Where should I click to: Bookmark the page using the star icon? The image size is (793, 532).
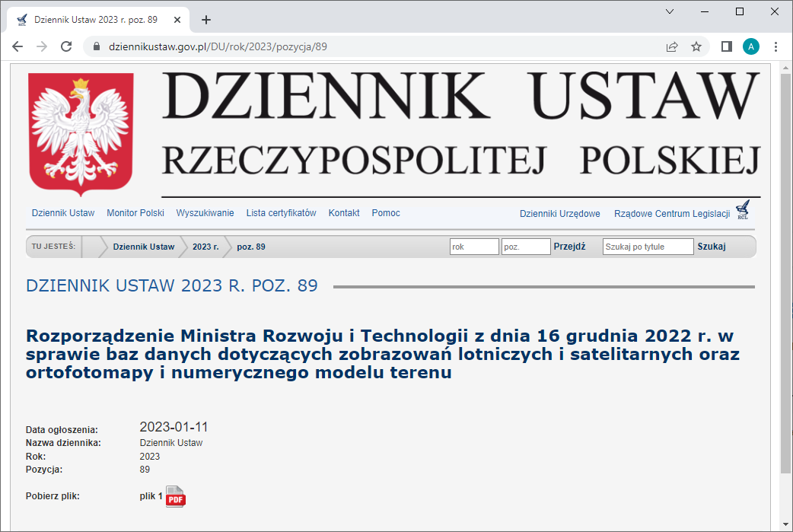point(696,46)
